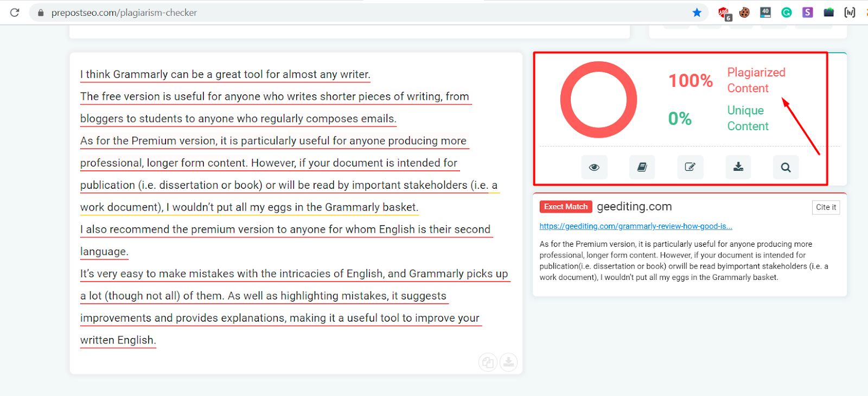Click the Exect Match red label
This screenshot has height=396, width=868.
tap(566, 207)
